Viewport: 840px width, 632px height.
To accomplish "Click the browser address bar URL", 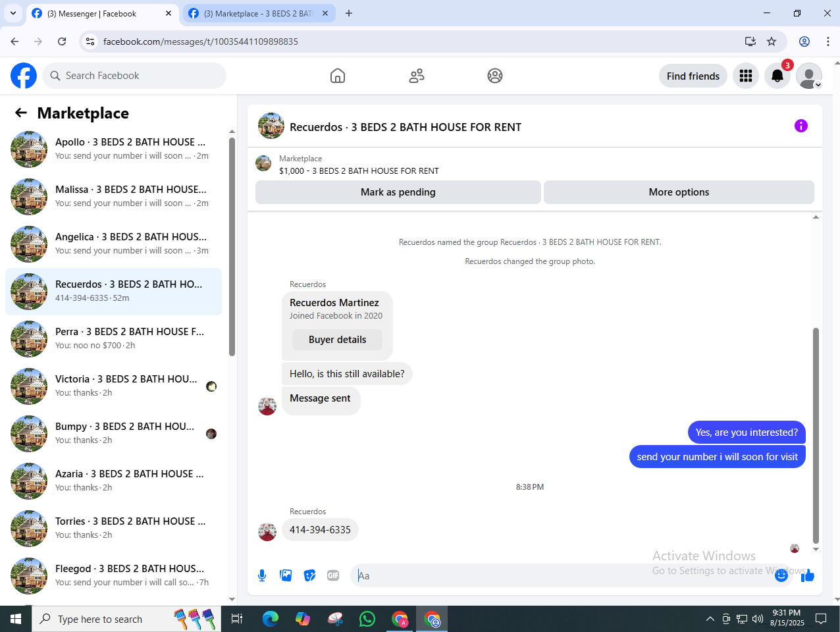I will [x=201, y=41].
